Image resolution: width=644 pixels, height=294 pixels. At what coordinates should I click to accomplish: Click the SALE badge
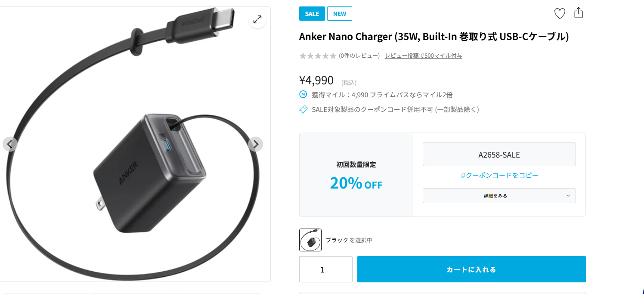tap(312, 14)
